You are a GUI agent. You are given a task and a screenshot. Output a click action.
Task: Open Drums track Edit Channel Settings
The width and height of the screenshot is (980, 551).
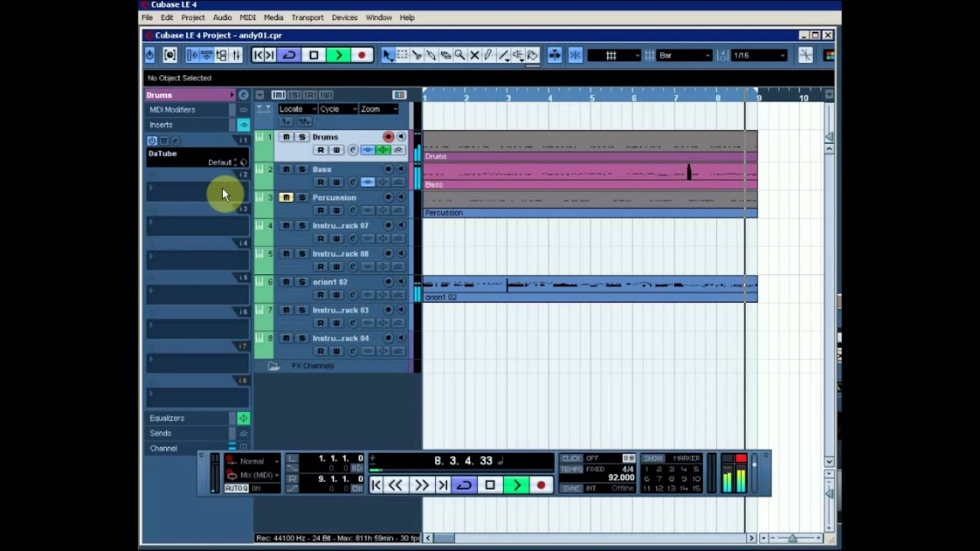click(x=352, y=150)
